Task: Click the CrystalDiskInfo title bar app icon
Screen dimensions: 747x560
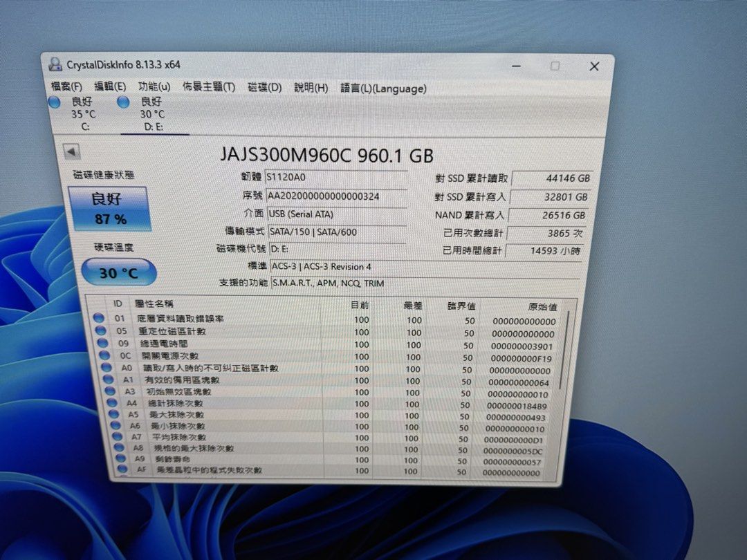Action: pyautogui.click(x=55, y=64)
